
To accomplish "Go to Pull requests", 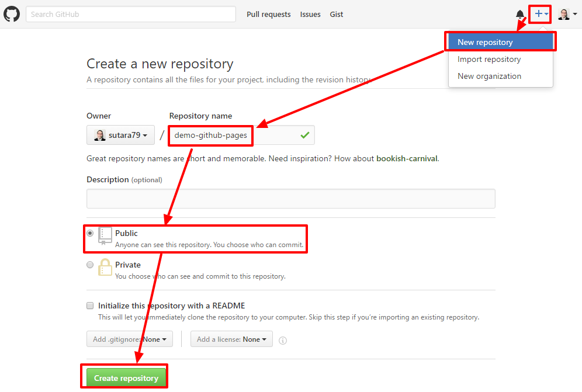I will [269, 14].
